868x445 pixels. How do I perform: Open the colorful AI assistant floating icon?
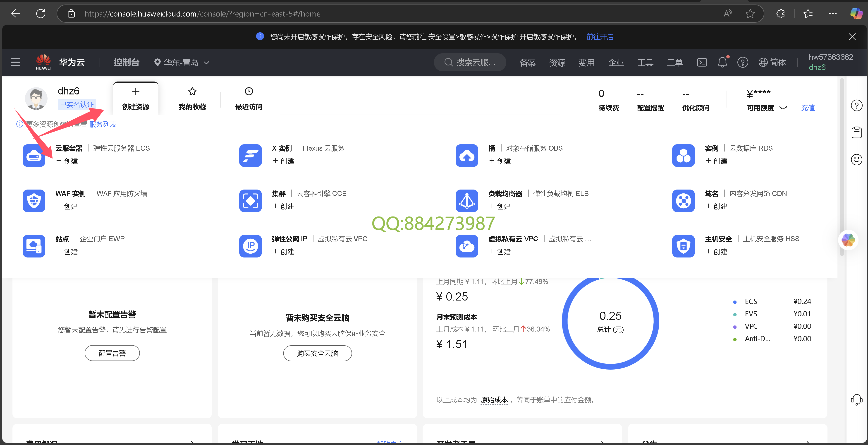pos(848,240)
